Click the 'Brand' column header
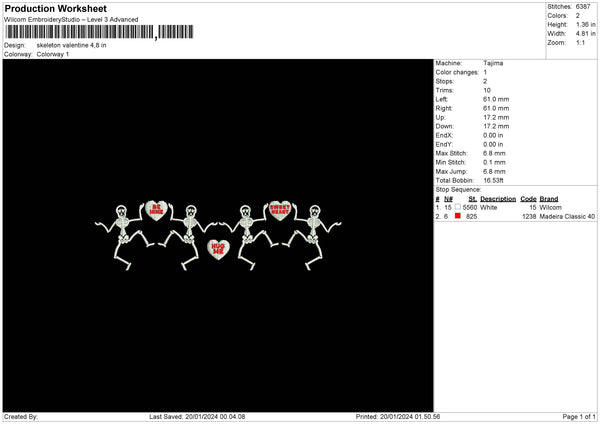Screen dimensions: 600x424 tap(549, 198)
